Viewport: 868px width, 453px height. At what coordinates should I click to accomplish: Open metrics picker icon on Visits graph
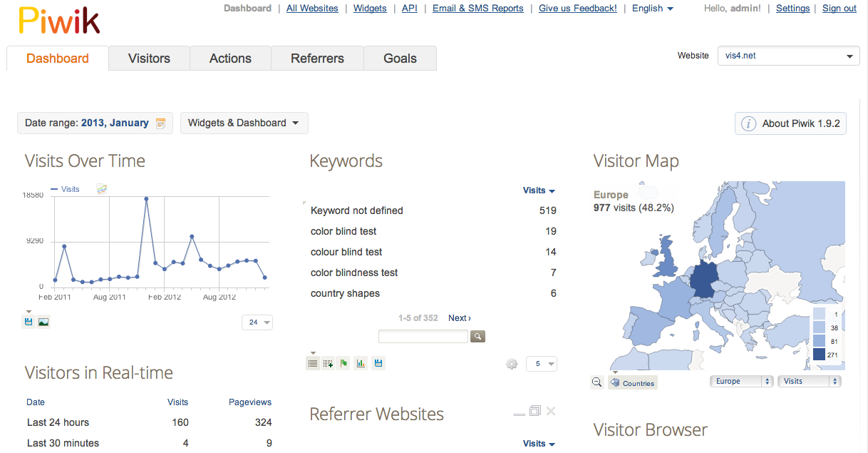[102, 189]
